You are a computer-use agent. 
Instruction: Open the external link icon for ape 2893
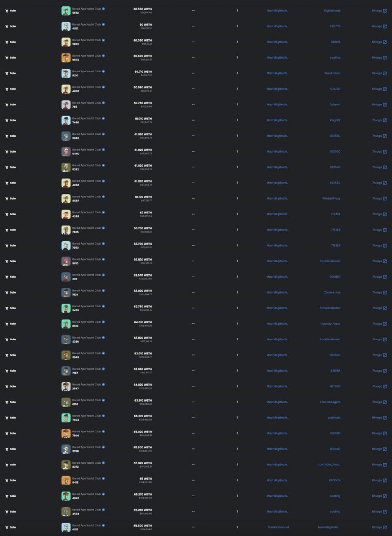385,42
